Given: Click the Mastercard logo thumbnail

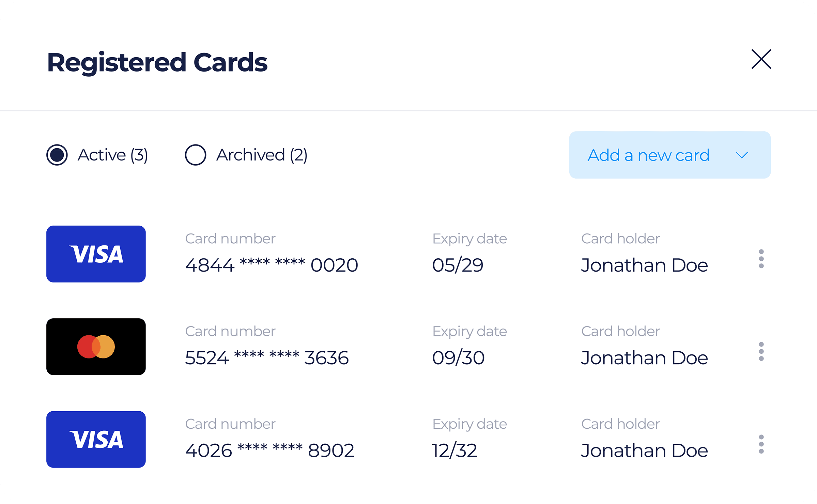Looking at the screenshot, I should 96,347.
